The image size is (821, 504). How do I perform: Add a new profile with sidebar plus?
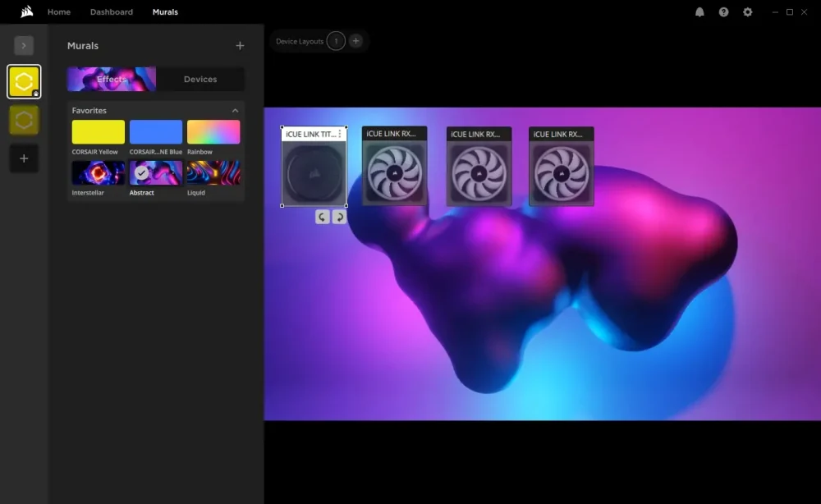click(24, 158)
